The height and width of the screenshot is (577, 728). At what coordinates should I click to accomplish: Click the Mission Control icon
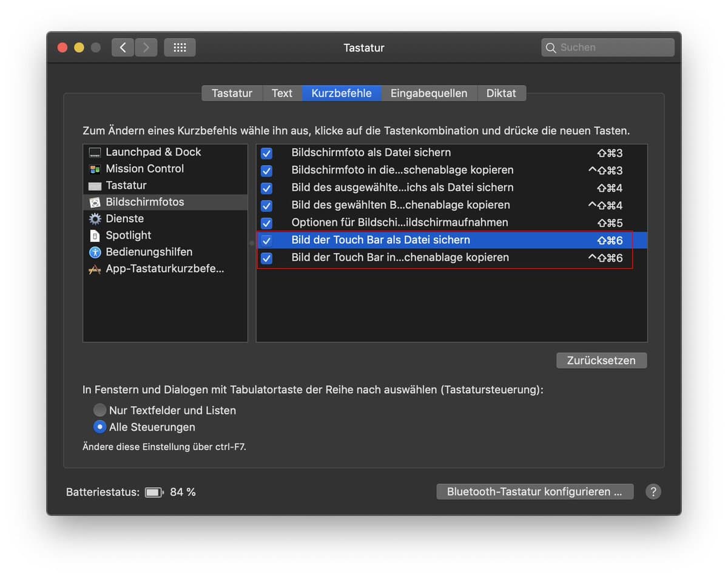[95, 169]
